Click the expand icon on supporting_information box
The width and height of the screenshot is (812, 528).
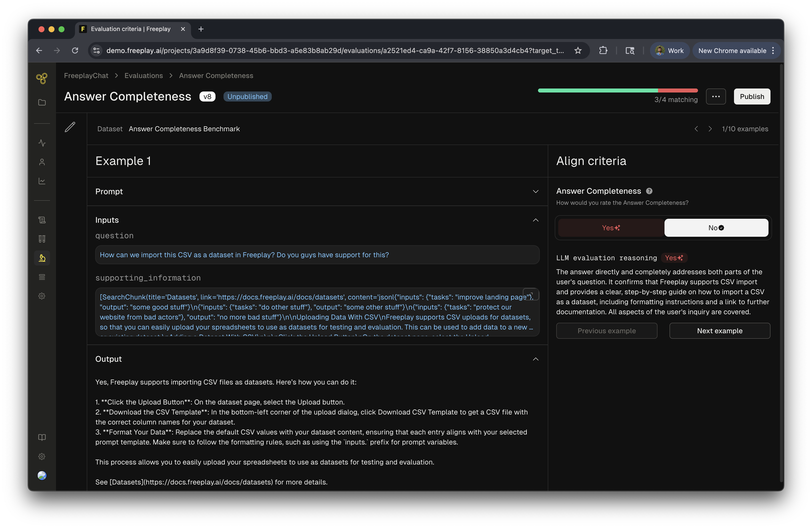point(531,294)
